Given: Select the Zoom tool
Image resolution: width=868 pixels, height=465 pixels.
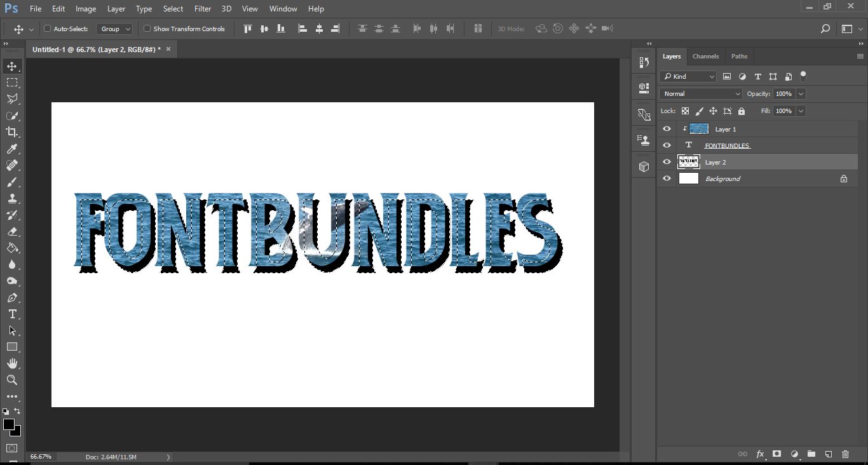Looking at the screenshot, I should (13, 380).
